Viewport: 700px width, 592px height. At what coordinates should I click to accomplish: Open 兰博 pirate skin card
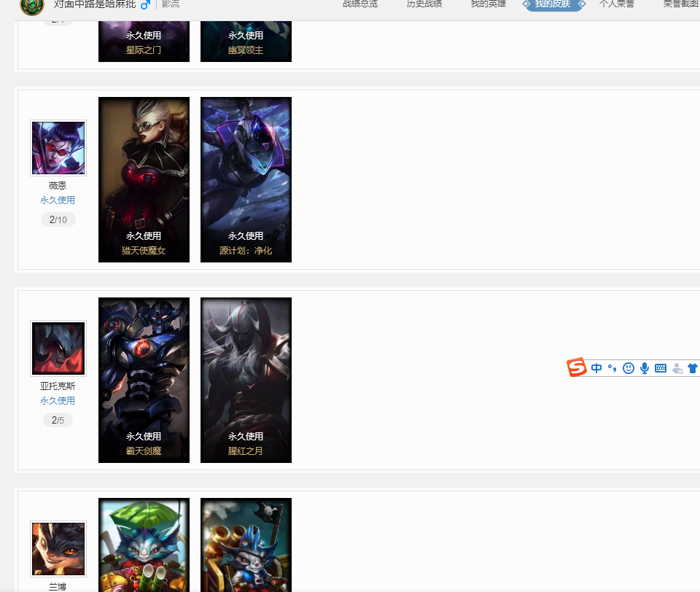[246, 545]
